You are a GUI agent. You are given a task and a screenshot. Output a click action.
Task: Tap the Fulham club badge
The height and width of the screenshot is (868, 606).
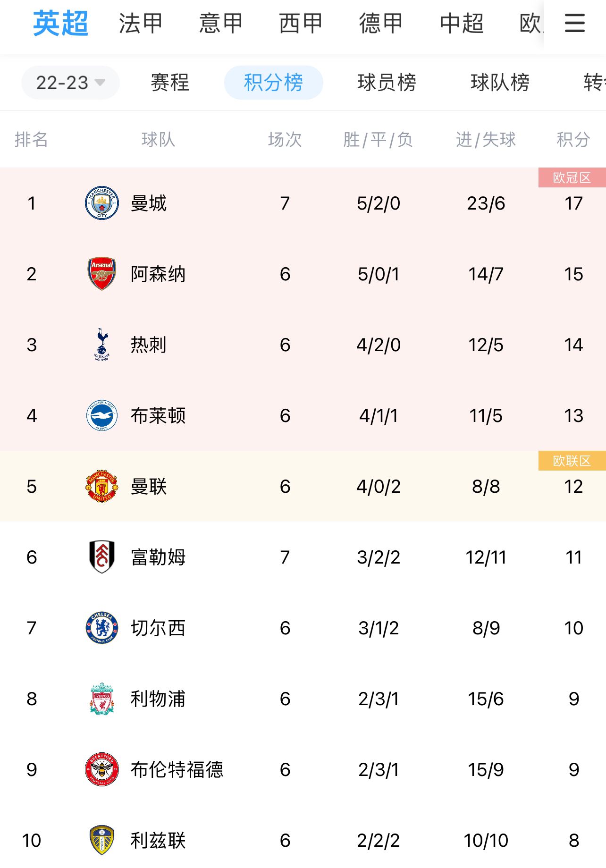pyautogui.click(x=102, y=557)
